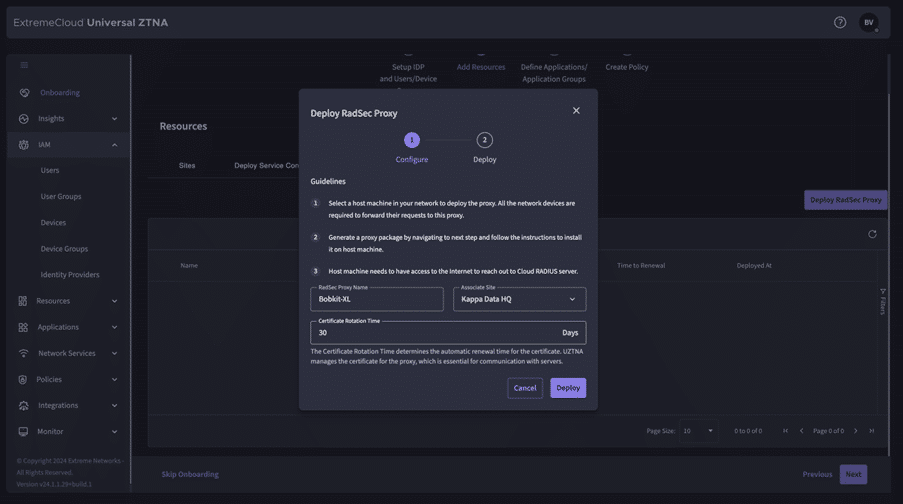903x504 pixels.
Task: Select step 1 Configure circle
Action: tap(412, 140)
